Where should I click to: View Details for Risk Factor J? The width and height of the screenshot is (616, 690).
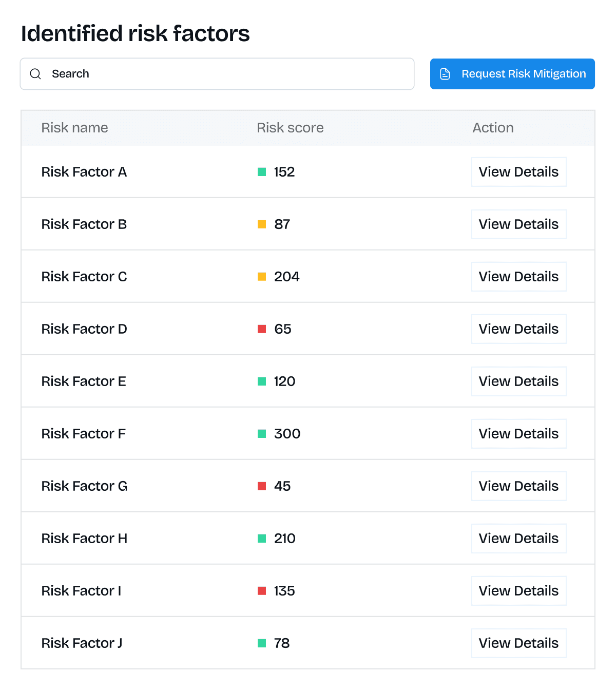pos(519,643)
